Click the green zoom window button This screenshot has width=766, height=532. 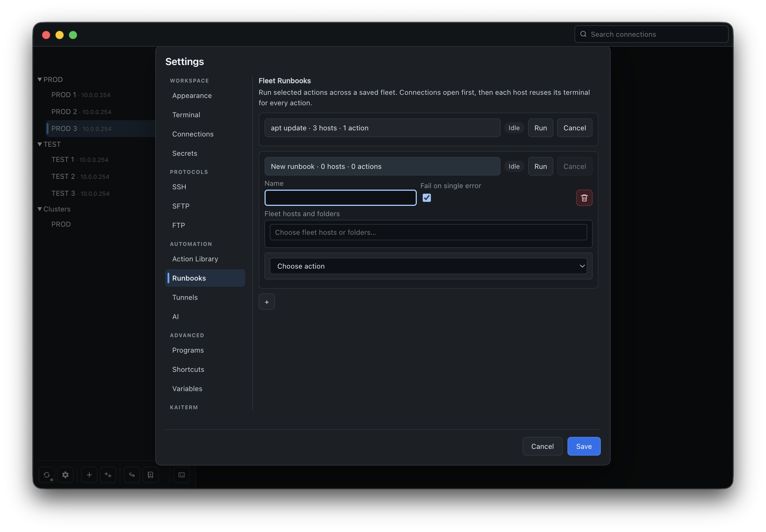click(73, 35)
